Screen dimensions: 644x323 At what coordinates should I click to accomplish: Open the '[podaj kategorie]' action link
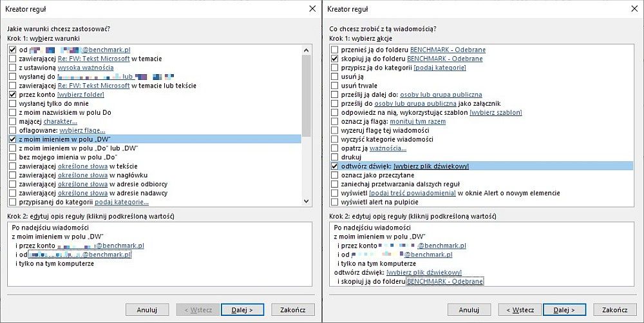439,68
